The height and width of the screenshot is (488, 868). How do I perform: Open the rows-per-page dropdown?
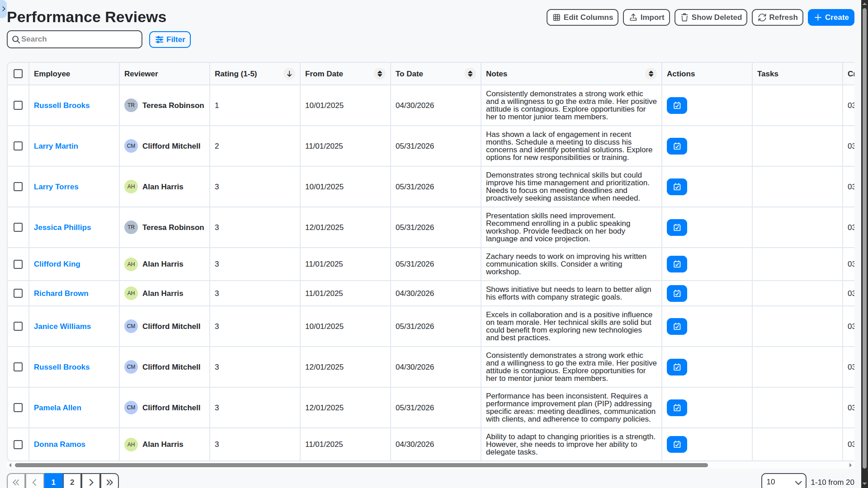pyautogui.click(x=783, y=482)
